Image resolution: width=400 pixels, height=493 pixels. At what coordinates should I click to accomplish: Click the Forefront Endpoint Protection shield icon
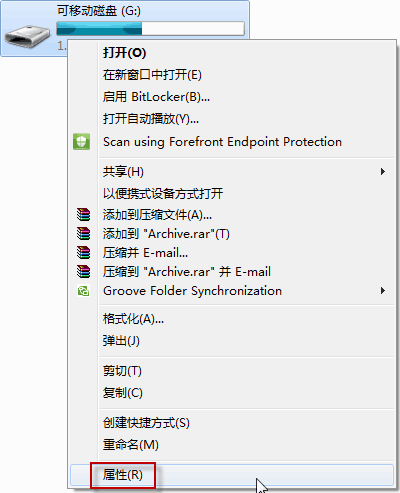pos(82,142)
